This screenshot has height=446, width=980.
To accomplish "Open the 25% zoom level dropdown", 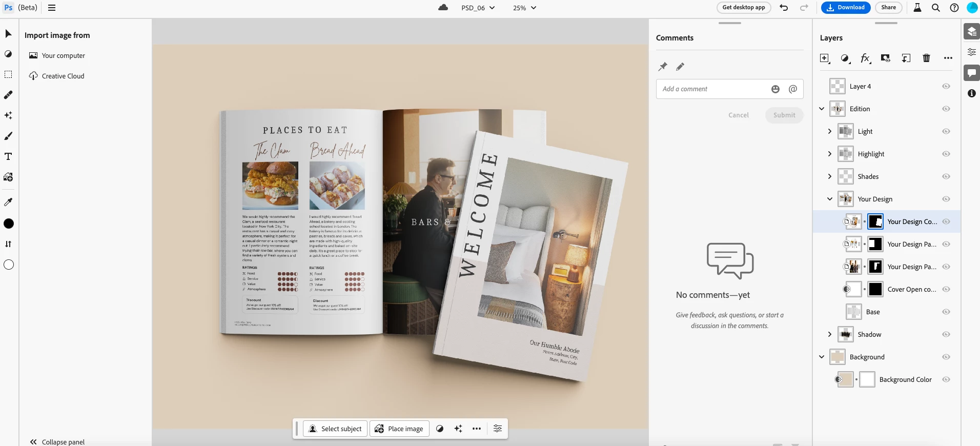I will [x=524, y=8].
